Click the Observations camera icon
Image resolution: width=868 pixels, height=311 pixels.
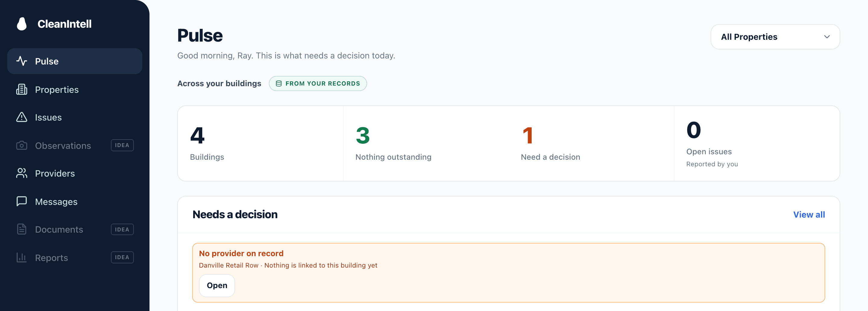[x=22, y=145]
